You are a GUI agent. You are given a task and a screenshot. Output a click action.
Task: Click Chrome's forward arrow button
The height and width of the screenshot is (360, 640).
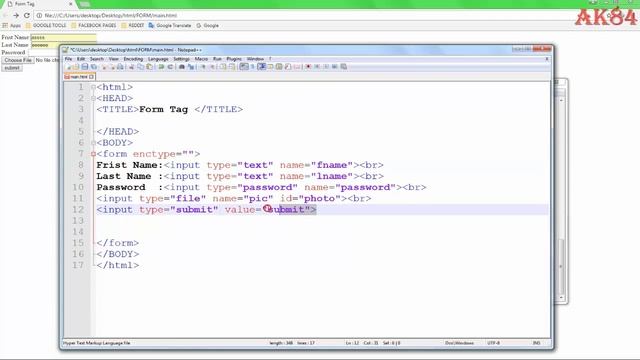coord(16,16)
